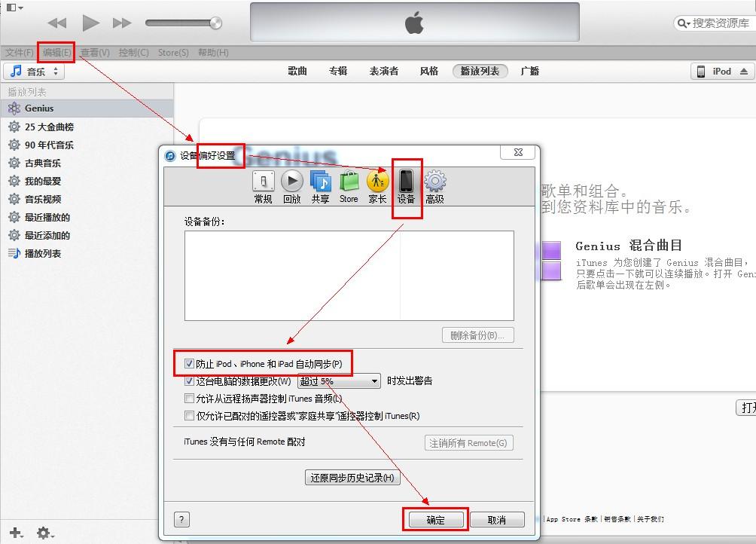Image resolution: width=756 pixels, height=544 pixels.
Task: Enable 允许从远程扬声器控制 iTunes 音频 checkbox
Action: click(x=190, y=399)
